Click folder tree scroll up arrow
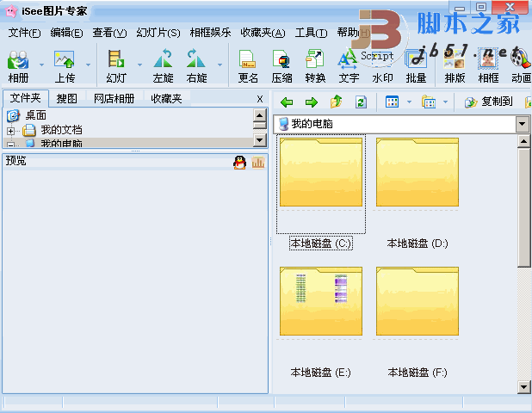Screen dimensions: 532x413 point(260,115)
